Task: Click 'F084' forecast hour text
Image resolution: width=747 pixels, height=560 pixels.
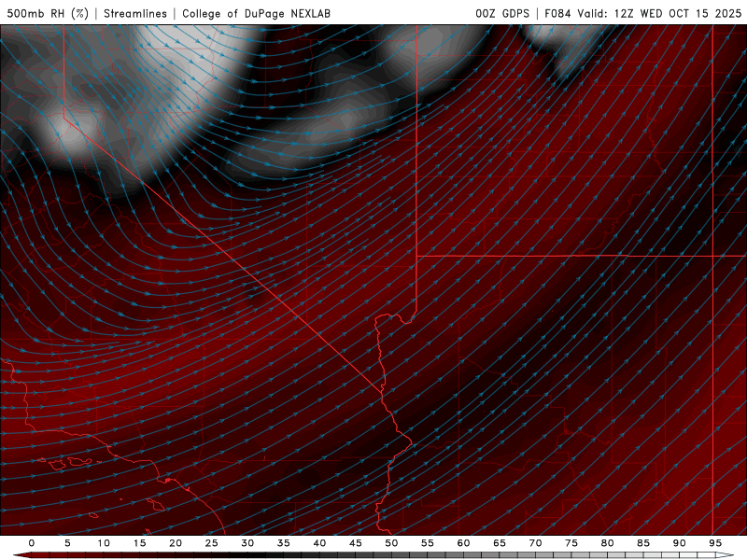Action: 557,13
